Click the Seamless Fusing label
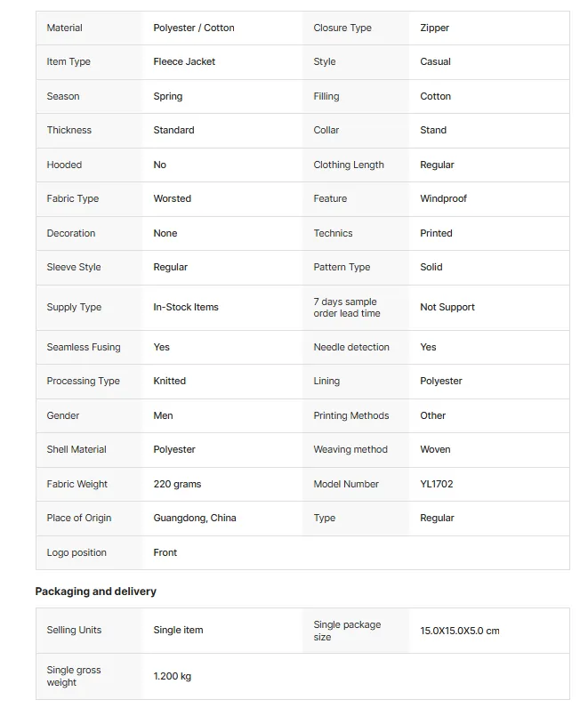The image size is (588, 708). pyautogui.click(x=84, y=347)
